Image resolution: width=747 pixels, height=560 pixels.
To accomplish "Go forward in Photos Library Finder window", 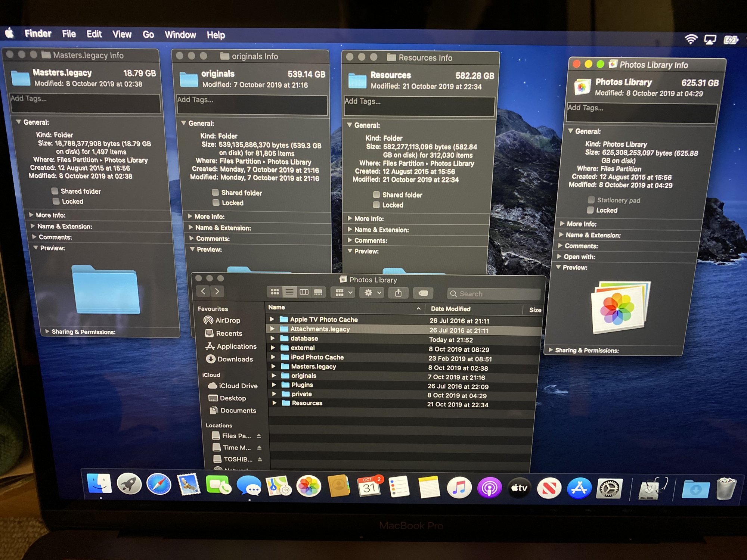I will [217, 291].
